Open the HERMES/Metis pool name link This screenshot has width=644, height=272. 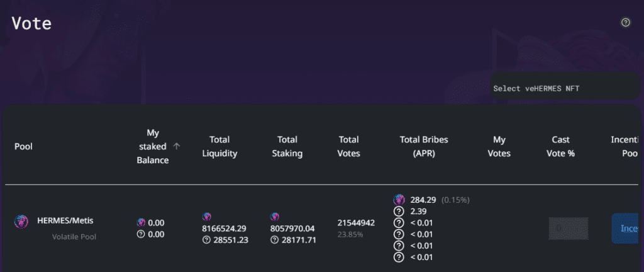(65, 220)
